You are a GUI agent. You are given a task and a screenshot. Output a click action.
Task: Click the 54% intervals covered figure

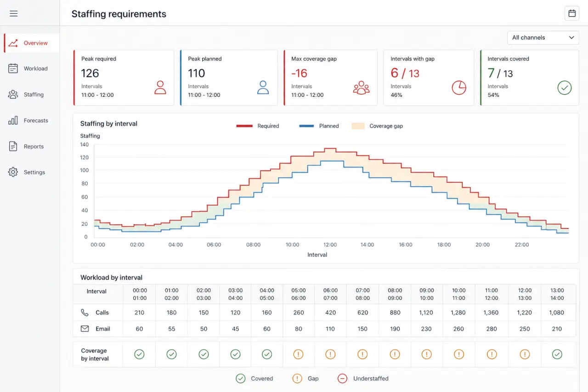493,95
